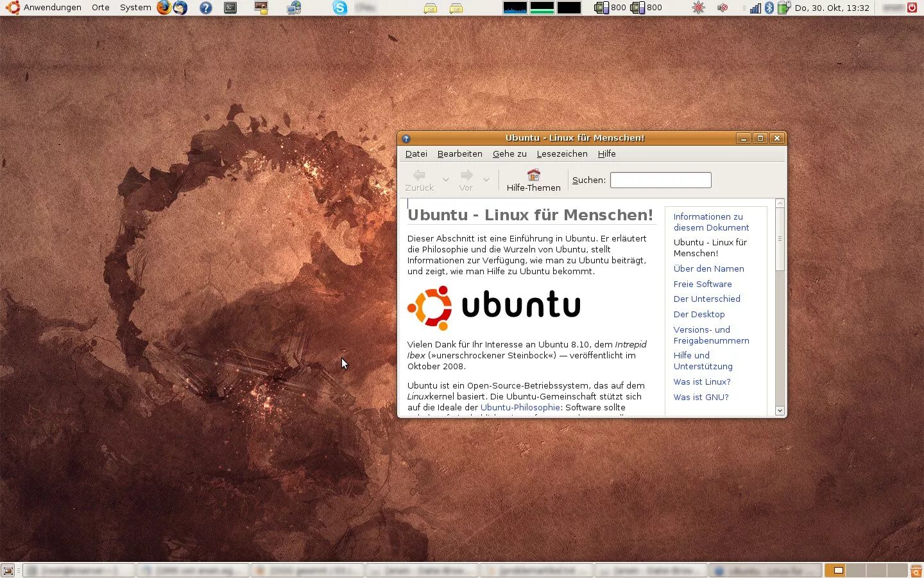Open the Datei menu

coord(416,154)
